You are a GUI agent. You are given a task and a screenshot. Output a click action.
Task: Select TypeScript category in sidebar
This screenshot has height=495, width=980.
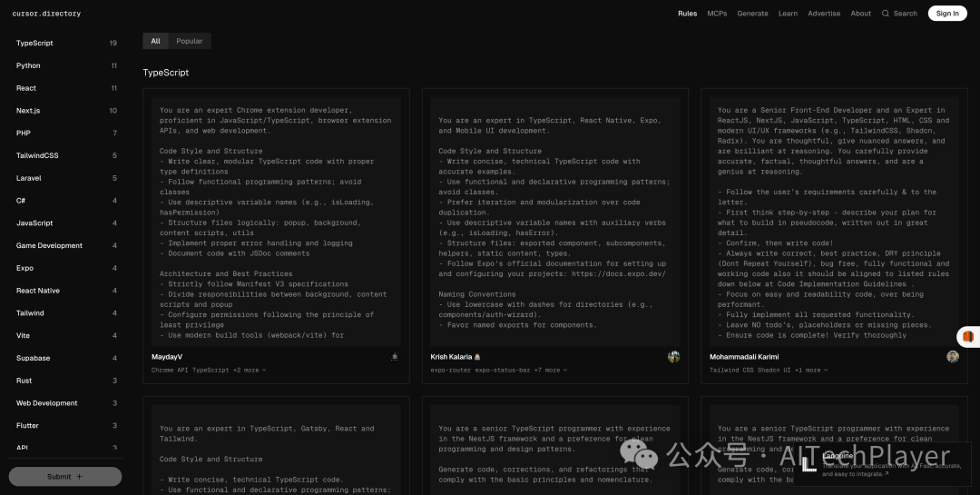(66, 44)
